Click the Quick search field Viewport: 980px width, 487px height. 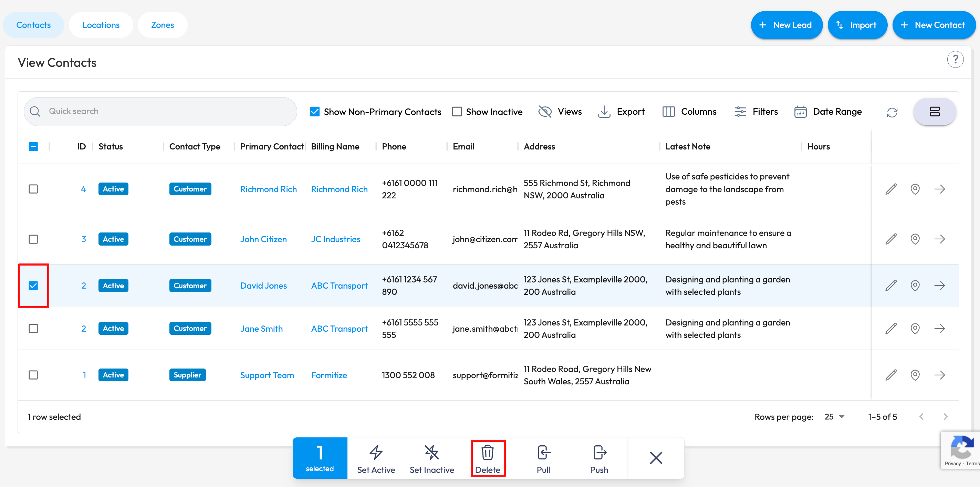pyautogui.click(x=160, y=112)
